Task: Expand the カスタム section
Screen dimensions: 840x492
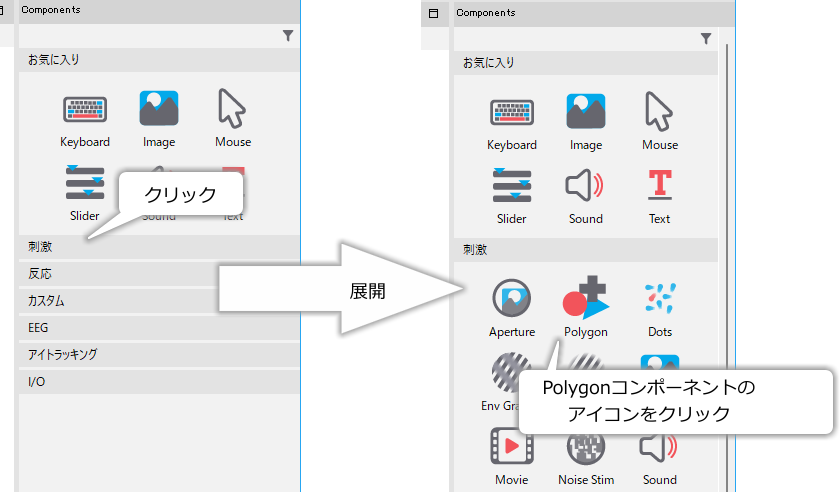Action: 159,301
